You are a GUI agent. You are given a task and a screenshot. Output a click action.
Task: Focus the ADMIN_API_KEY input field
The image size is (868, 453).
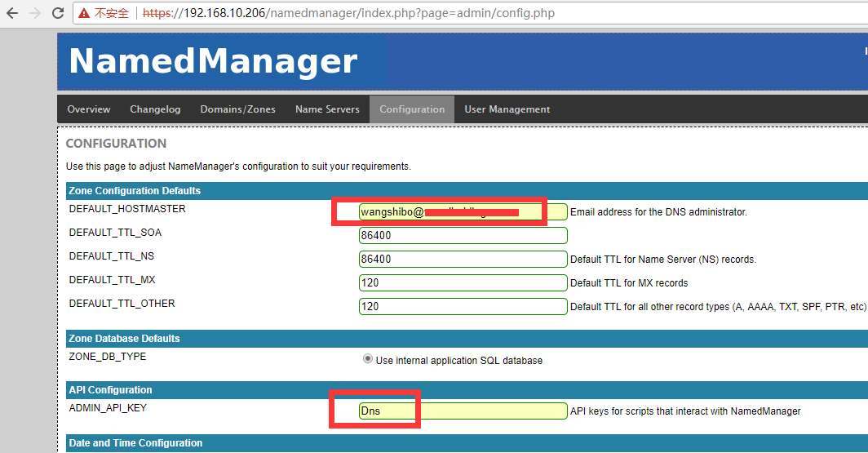tap(463, 411)
